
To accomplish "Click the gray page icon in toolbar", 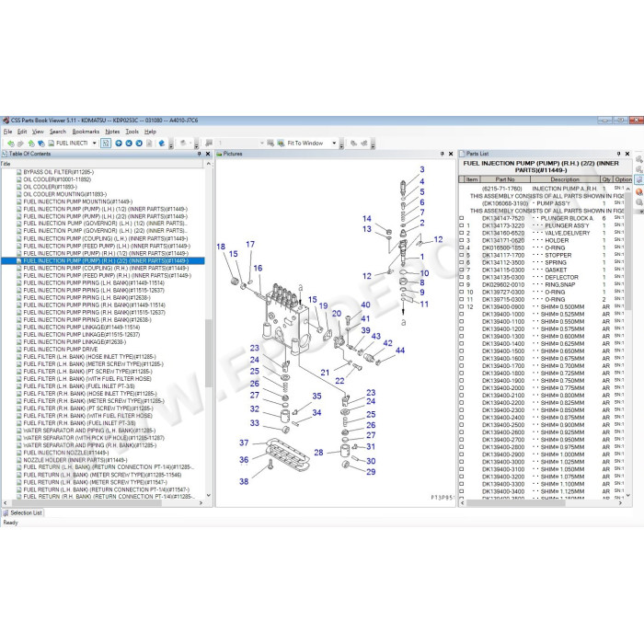I will 149,144.
